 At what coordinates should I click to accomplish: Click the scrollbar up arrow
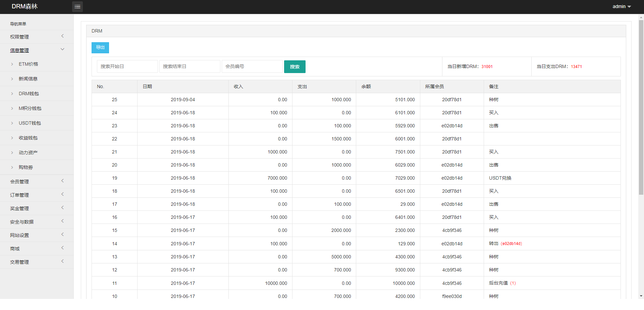point(641,17)
